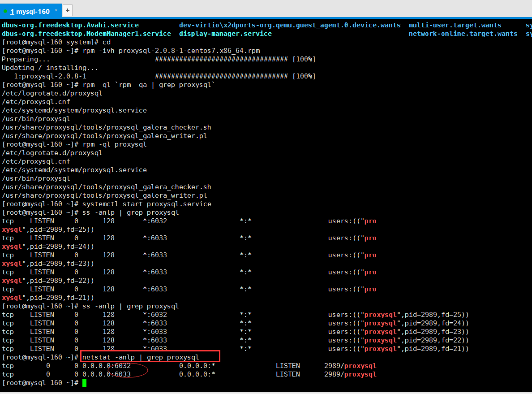Click the line "Updating / installing..."

(50, 68)
